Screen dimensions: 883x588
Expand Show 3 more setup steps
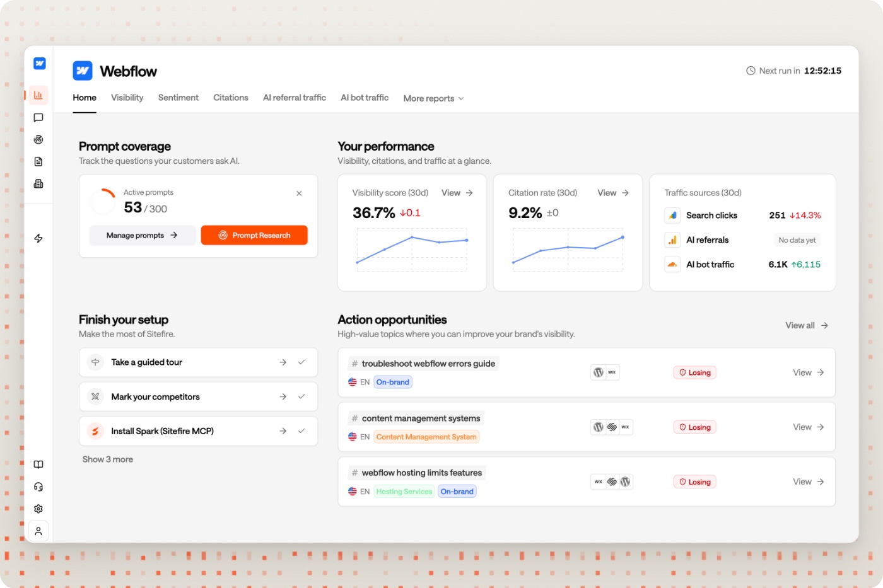pyautogui.click(x=108, y=459)
